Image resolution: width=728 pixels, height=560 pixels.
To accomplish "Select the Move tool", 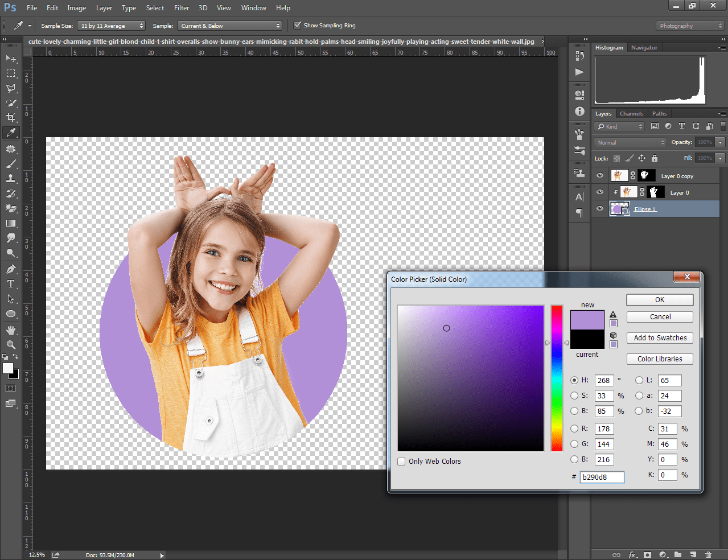I will [x=11, y=59].
